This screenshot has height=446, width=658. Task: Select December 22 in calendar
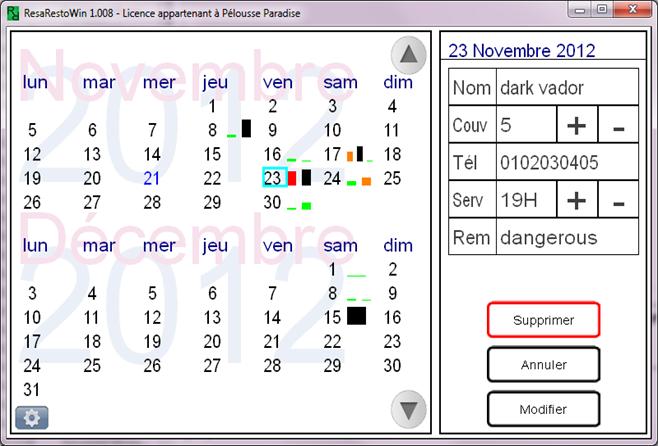pyautogui.click(x=332, y=342)
